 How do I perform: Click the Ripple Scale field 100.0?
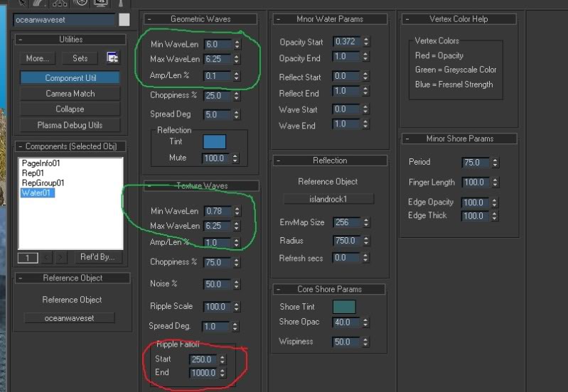(x=218, y=307)
